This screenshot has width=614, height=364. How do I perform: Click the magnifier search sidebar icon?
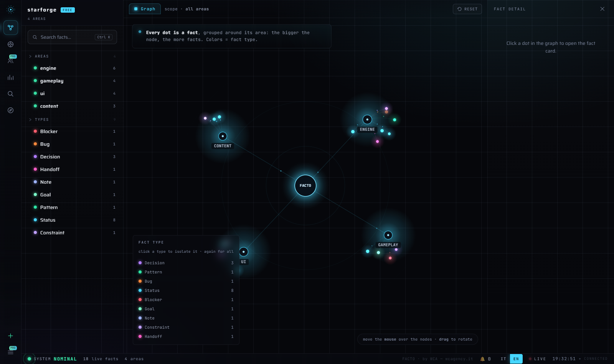click(11, 94)
